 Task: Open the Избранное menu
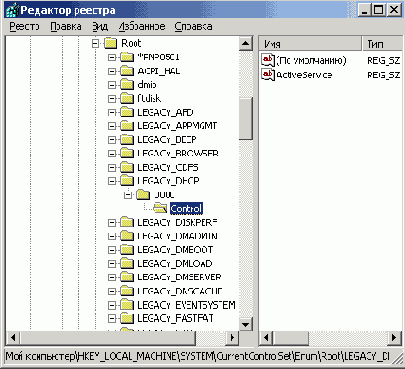[142, 26]
